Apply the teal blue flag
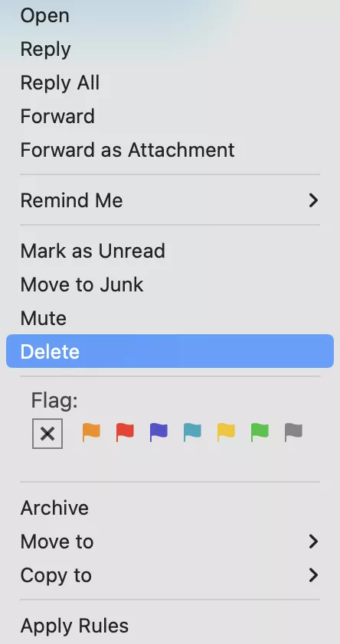Image resolution: width=340 pixels, height=644 pixels. [192, 432]
